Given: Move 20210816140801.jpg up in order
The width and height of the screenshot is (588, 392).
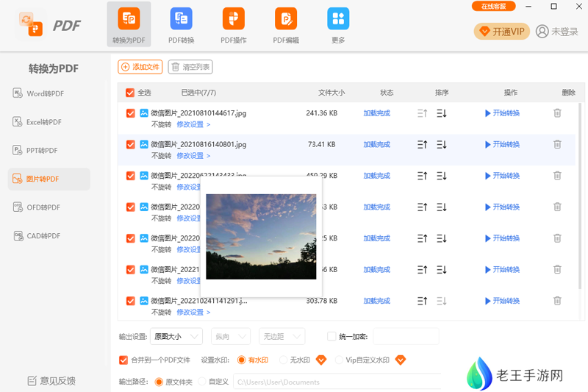Looking at the screenshot, I should pyautogui.click(x=422, y=144).
